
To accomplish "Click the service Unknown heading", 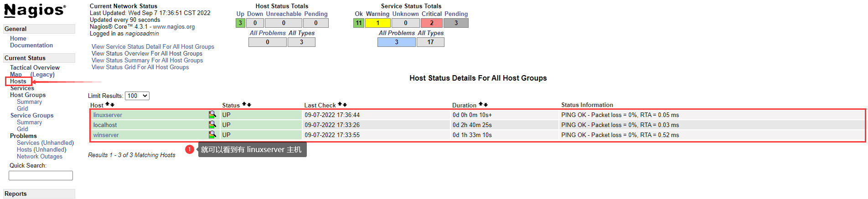I will click(x=405, y=14).
